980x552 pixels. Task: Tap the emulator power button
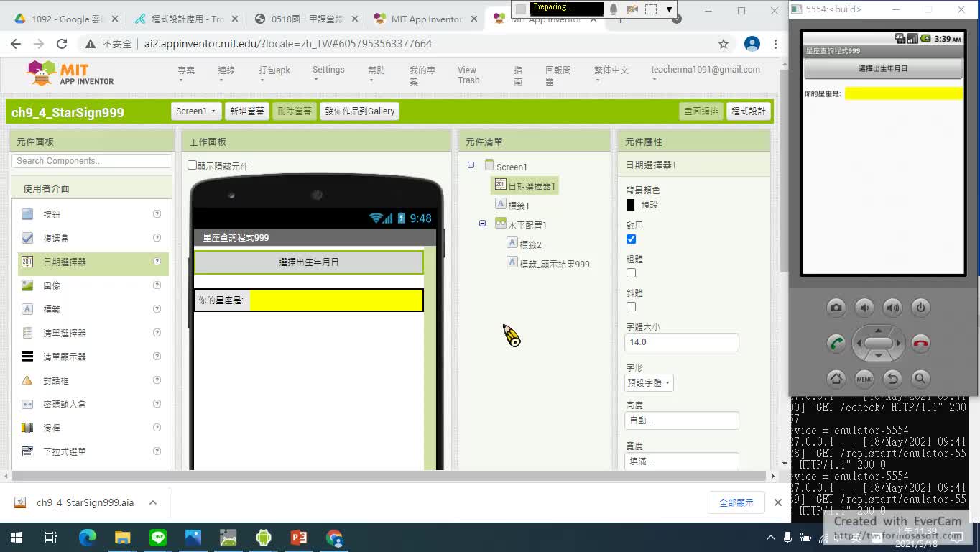click(x=920, y=308)
